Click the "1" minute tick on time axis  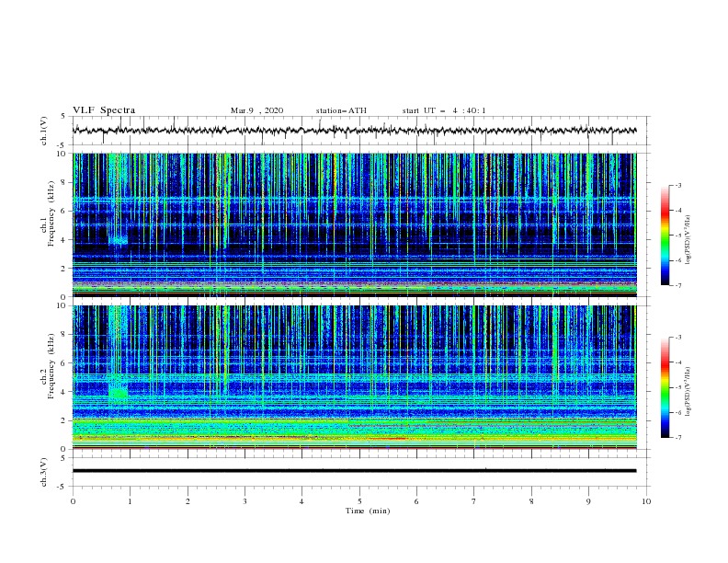[130, 501]
